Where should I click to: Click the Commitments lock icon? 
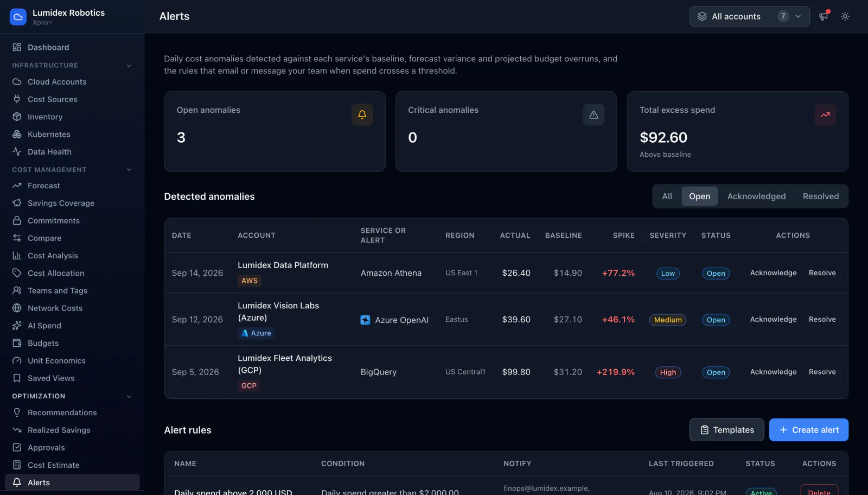[x=17, y=220]
